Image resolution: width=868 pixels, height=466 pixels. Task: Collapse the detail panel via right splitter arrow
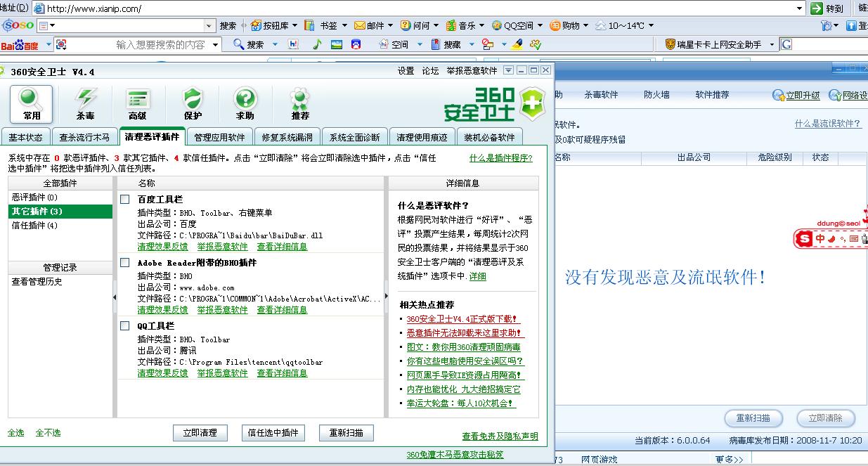coord(386,297)
